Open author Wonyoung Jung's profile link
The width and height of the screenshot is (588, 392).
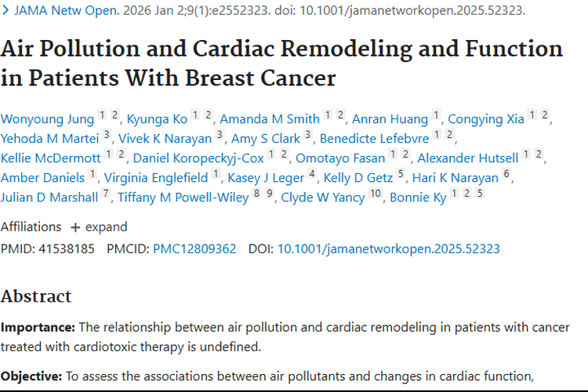point(47,119)
